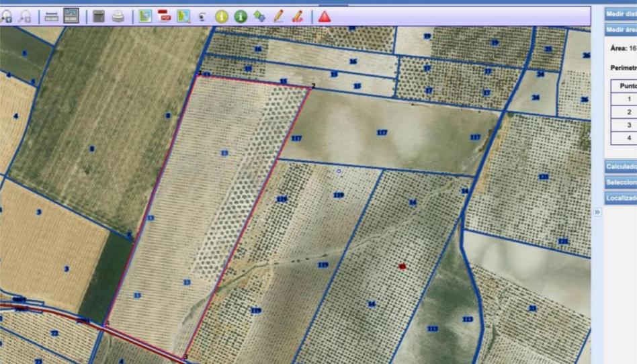Expand the Calculadora panel header
The image size is (637, 364).
(x=620, y=167)
